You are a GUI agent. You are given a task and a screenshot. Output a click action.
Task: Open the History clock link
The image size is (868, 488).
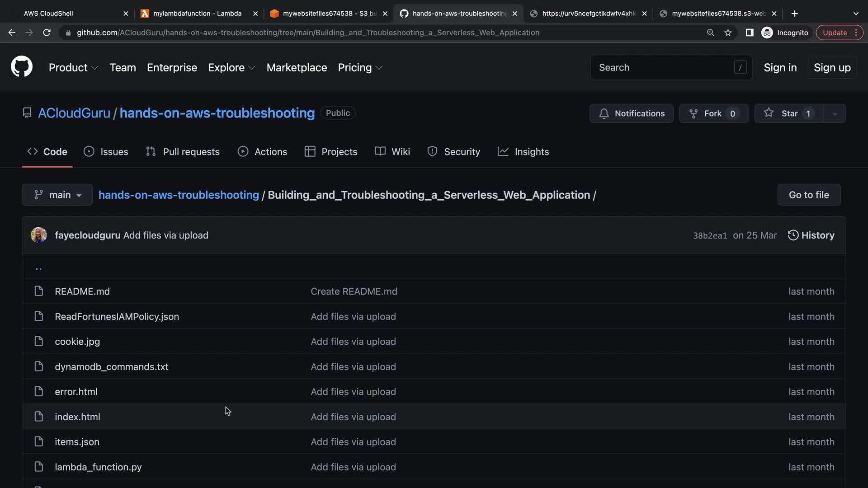point(811,235)
